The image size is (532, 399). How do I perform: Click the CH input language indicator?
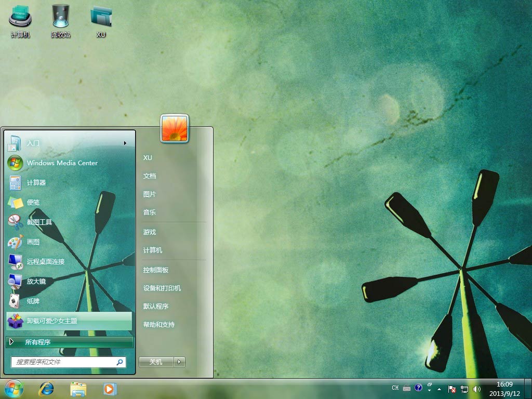395,388
